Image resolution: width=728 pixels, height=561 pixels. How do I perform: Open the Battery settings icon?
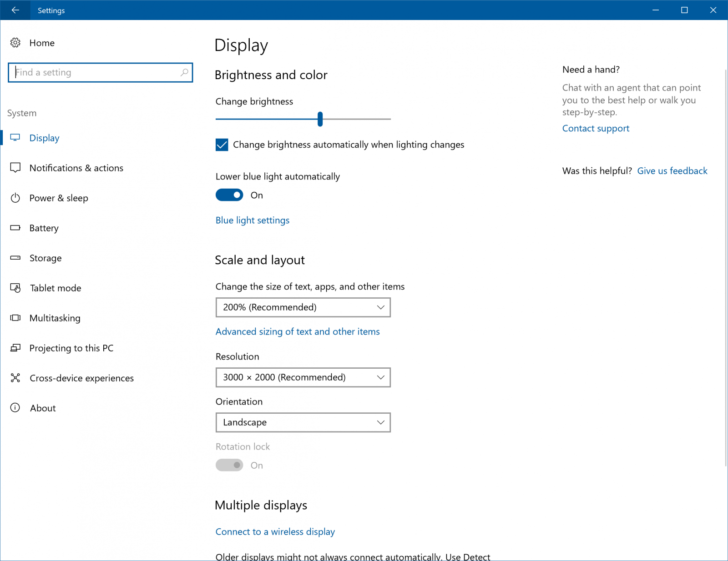(16, 228)
